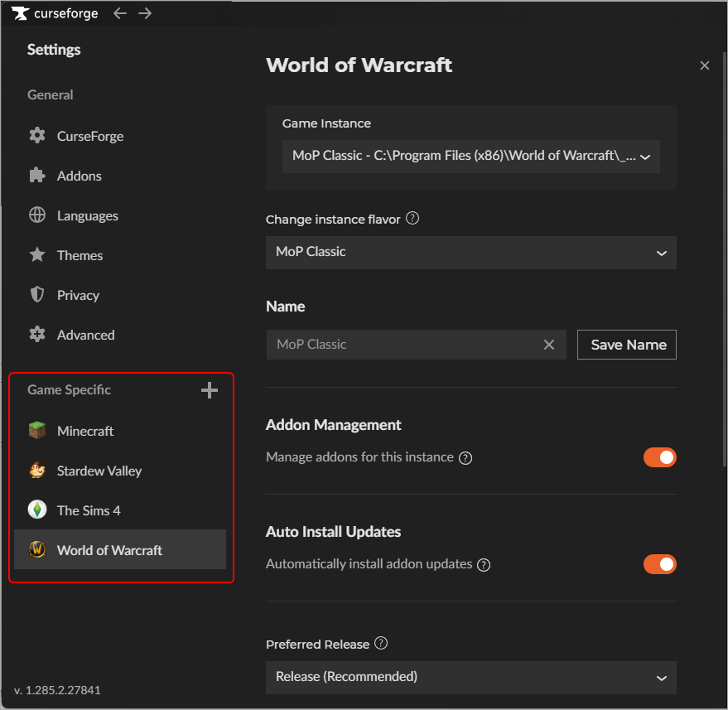
Task: Open the Change instance flavor dropdown
Action: (470, 253)
